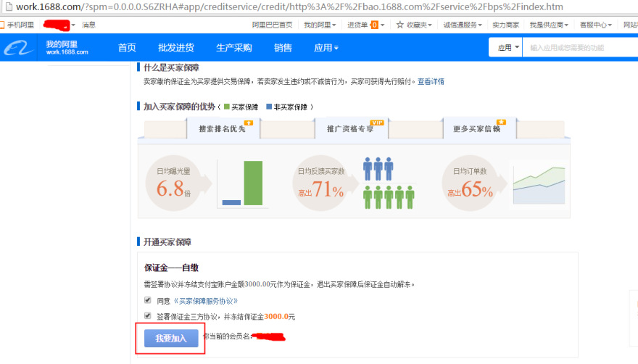Click the 高出71% circle
Viewport: 638px width, 364px height.
(x=321, y=183)
